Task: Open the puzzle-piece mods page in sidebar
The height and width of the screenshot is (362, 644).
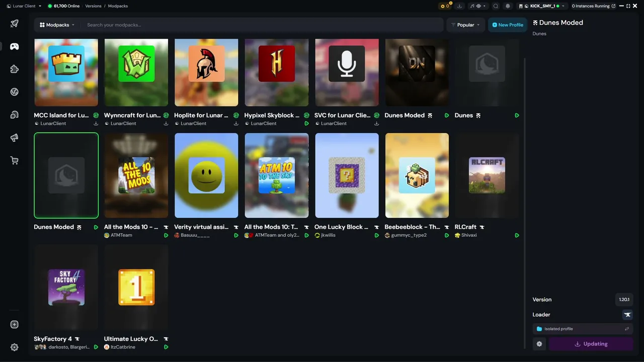Action: point(15,69)
